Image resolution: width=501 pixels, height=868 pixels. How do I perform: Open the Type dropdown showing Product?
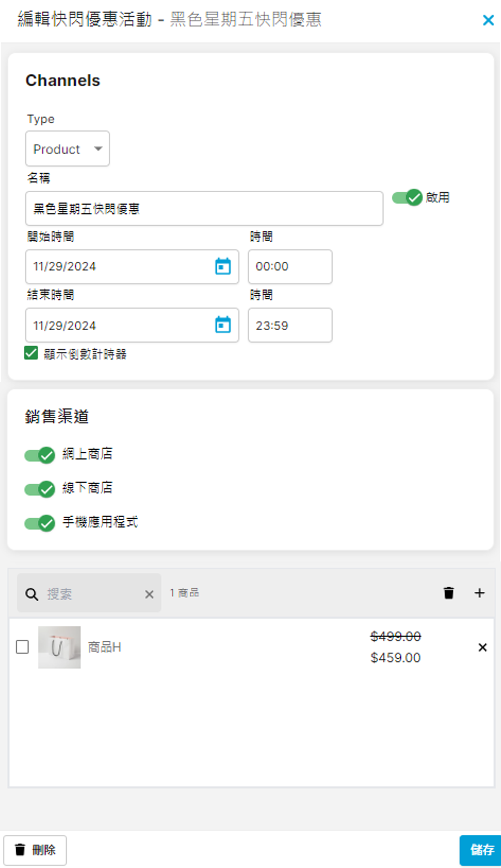click(x=67, y=149)
